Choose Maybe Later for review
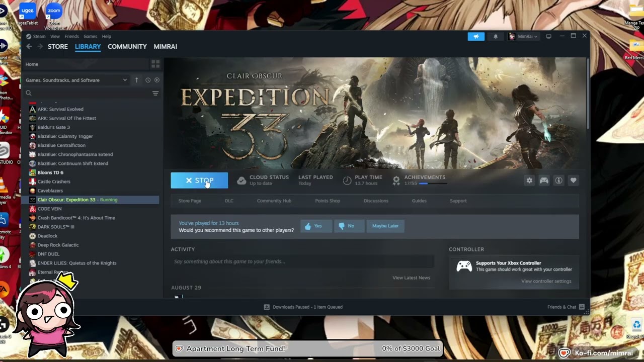Image resolution: width=644 pixels, height=362 pixels. click(385, 226)
